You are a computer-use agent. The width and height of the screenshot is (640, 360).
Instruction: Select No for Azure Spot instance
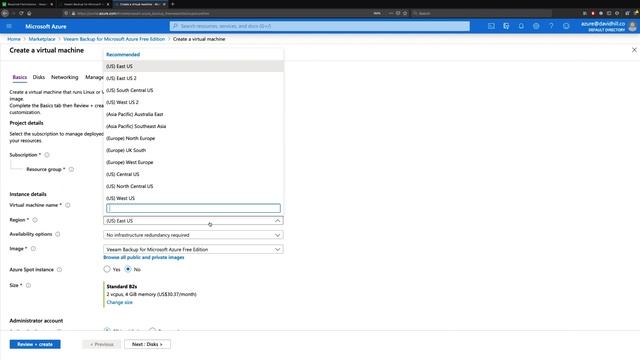128,269
